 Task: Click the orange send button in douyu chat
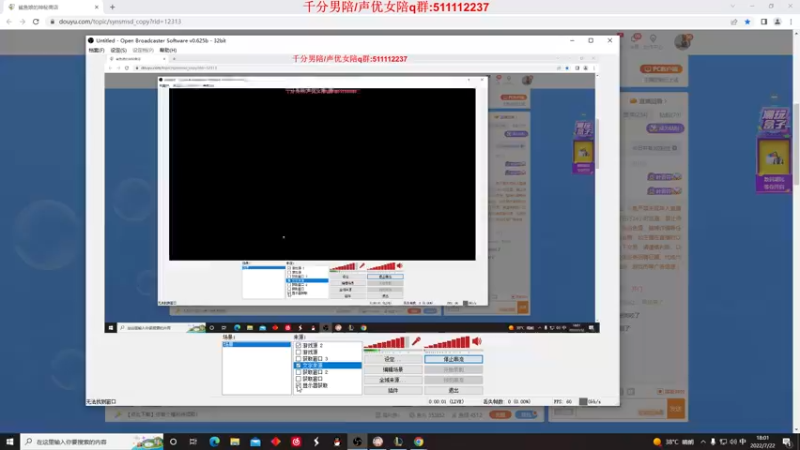676,409
